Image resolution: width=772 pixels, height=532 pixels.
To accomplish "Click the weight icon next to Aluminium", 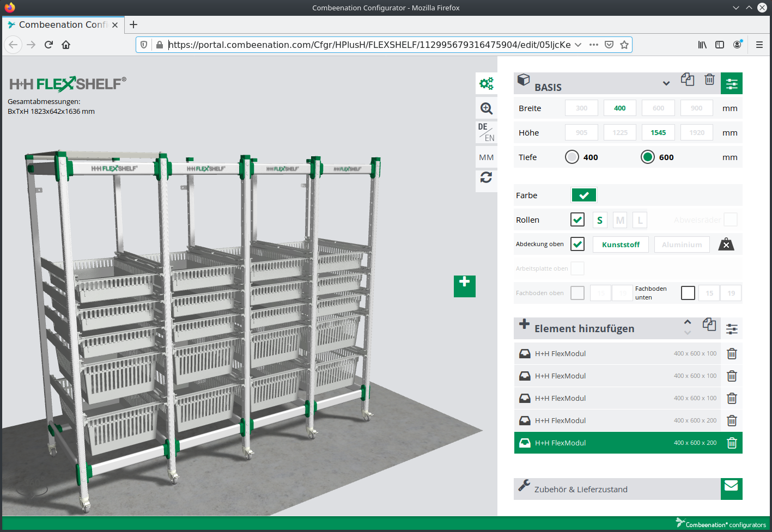I will click(x=726, y=244).
